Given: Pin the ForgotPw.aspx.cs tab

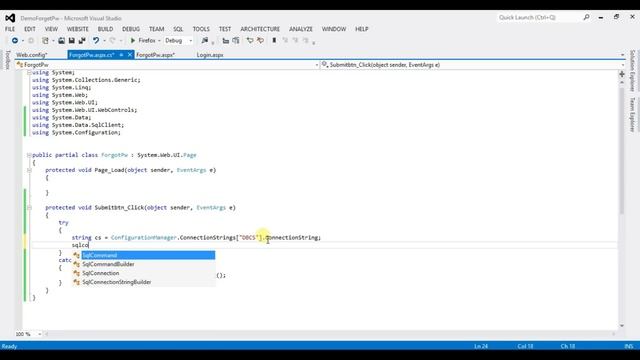Looking at the screenshot, I should point(121,55).
